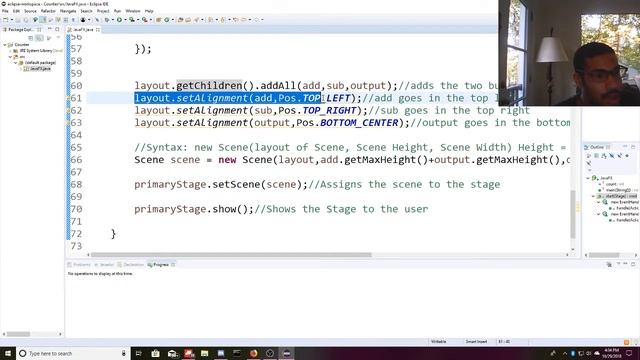
Task: Minimize the Package Explorer panel
Action: coord(50,29)
